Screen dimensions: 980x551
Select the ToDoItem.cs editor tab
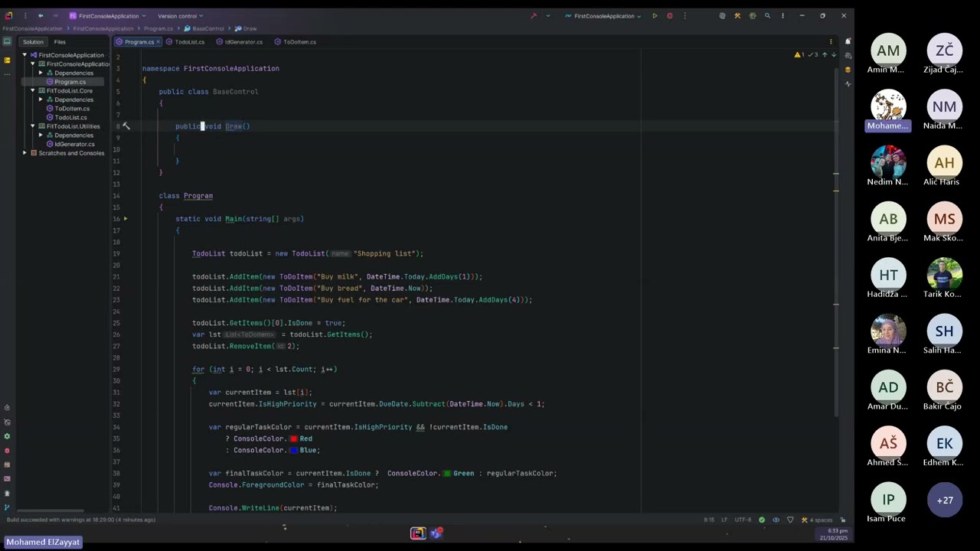tap(296, 42)
